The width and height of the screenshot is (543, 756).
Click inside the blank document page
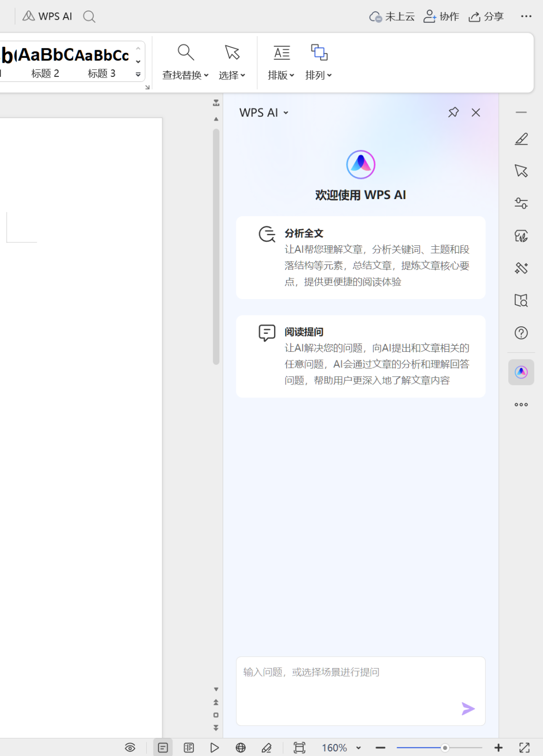click(80, 427)
